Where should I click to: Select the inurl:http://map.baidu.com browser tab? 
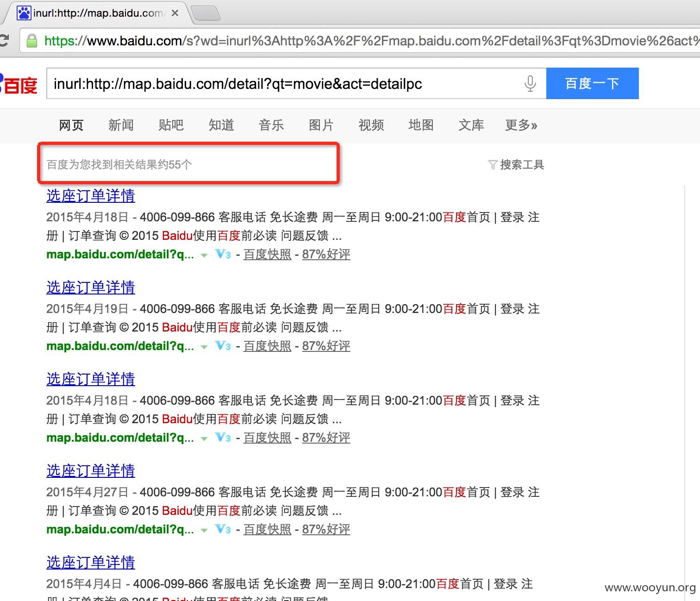pyautogui.click(x=95, y=13)
